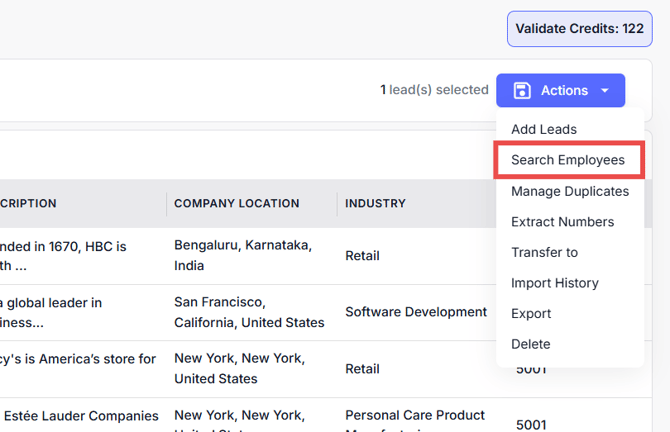Click the Description column header
Screen dimensions: 670x432
pos(28,203)
